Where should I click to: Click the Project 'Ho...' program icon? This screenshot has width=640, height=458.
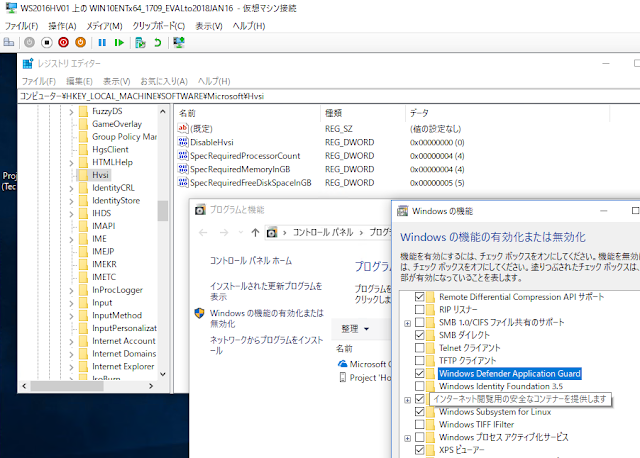(343, 378)
